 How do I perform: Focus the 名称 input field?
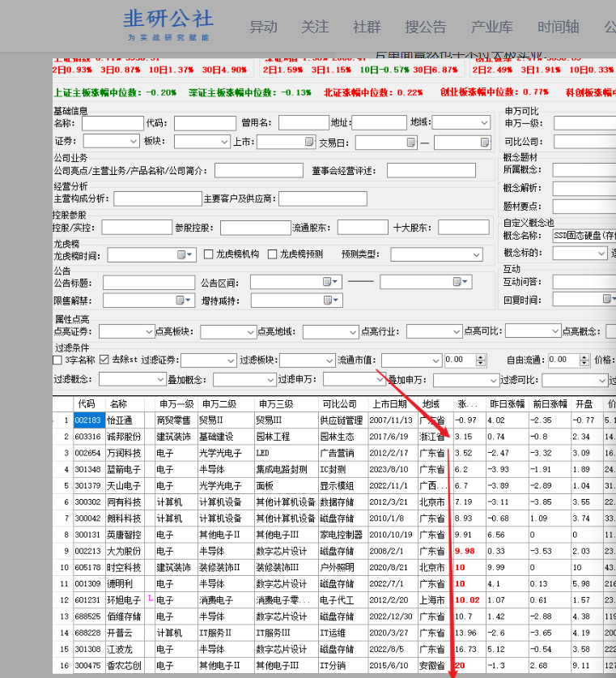113,123
